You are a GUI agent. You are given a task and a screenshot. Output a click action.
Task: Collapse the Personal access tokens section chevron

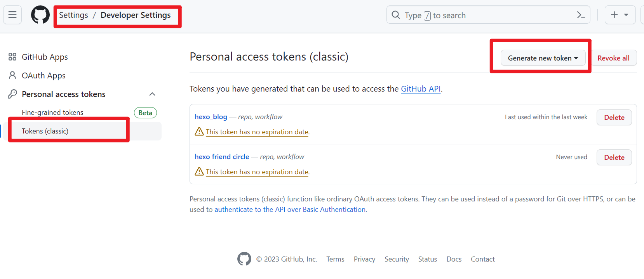tap(152, 94)
